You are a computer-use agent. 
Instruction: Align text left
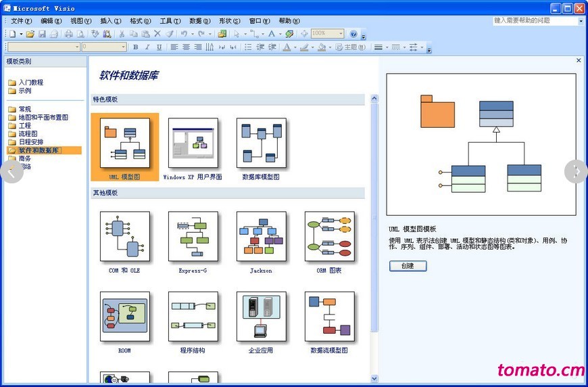pyautogui.click(x=174, y=47)
